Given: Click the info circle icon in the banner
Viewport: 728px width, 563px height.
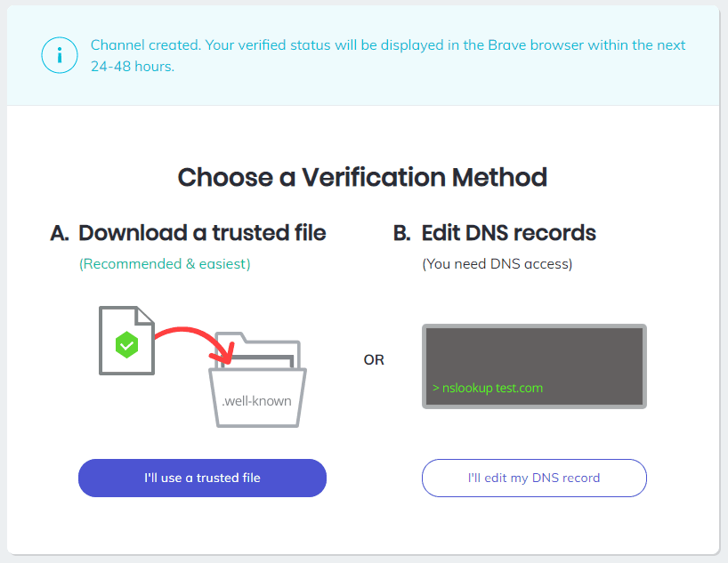Looking at the screenshot, I should pyautogui.click(x=60, y=55).
